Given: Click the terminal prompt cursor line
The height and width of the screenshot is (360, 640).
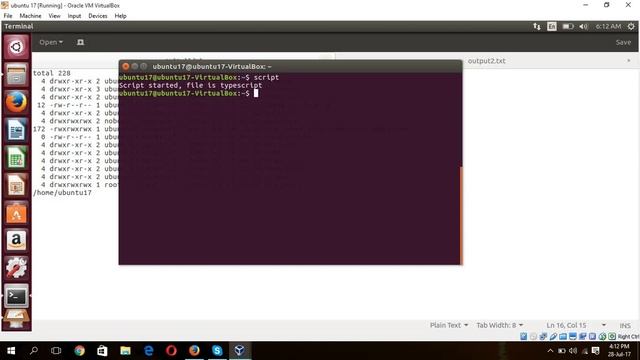Looking at the screenshot, I should (188, 93).
